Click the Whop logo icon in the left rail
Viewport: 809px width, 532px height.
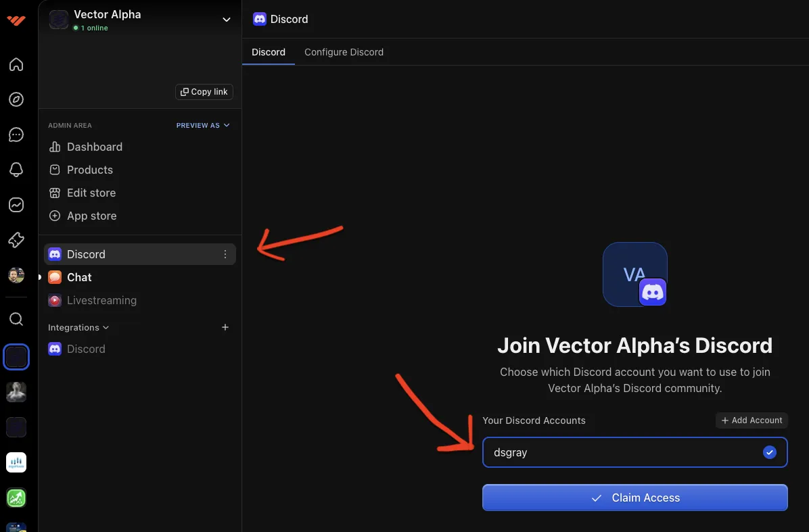tap(16, 20)
